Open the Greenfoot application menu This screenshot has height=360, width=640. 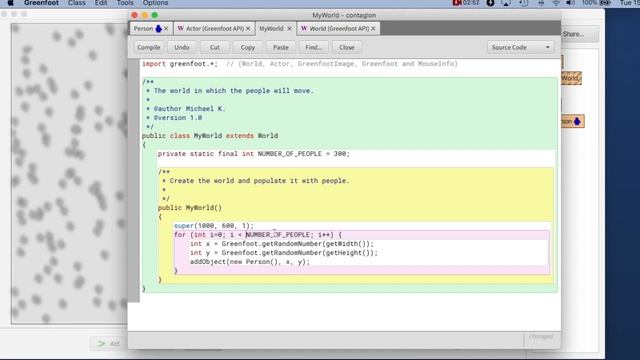click(x=41, y=3)
